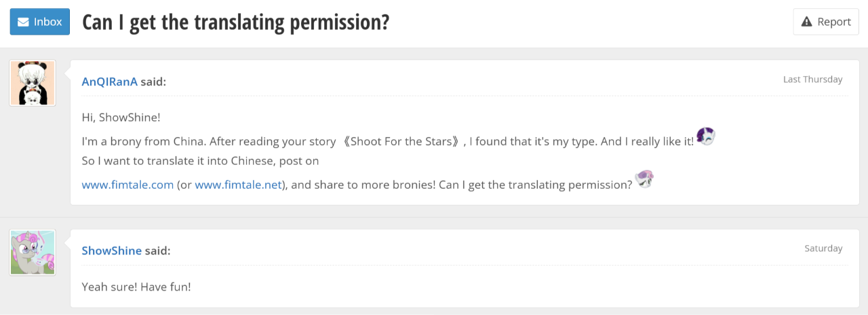Click the 'Last Thursday' timestamp
The image size is (868, 315).
[812, 79]
